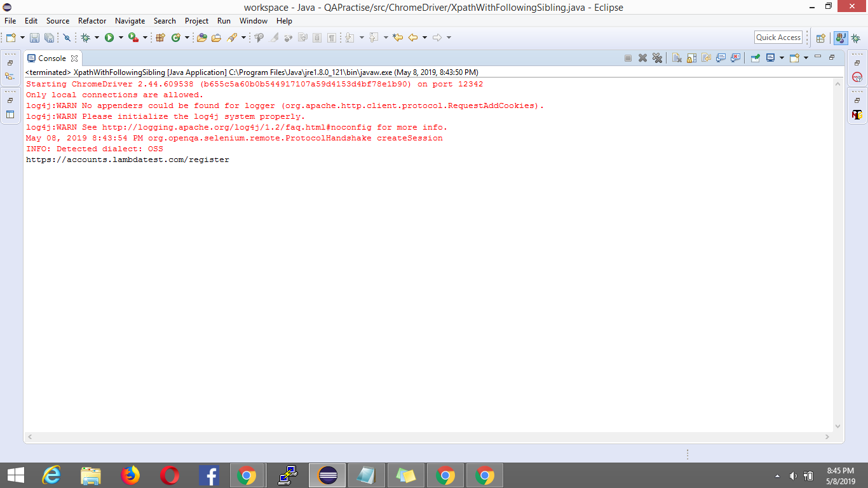Toggle Skip All Breakpoints
Screen dimensions: 868x488
tap(68, 37)
